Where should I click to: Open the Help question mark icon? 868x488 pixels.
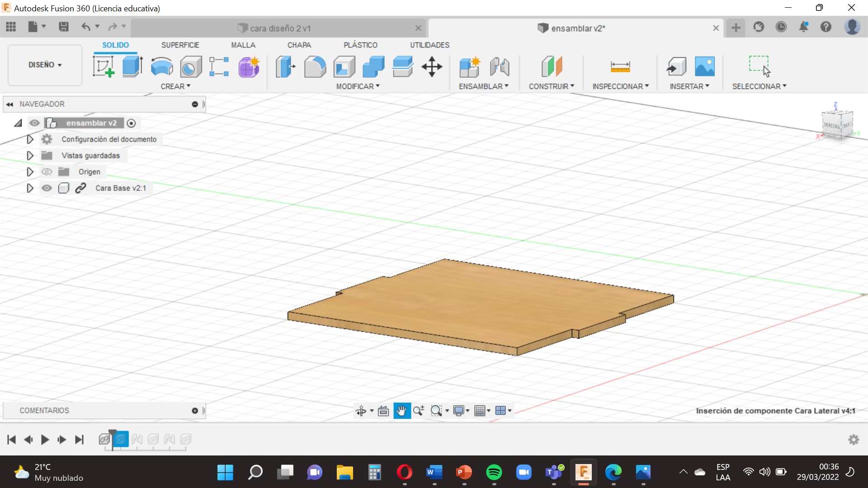[826, 27]
